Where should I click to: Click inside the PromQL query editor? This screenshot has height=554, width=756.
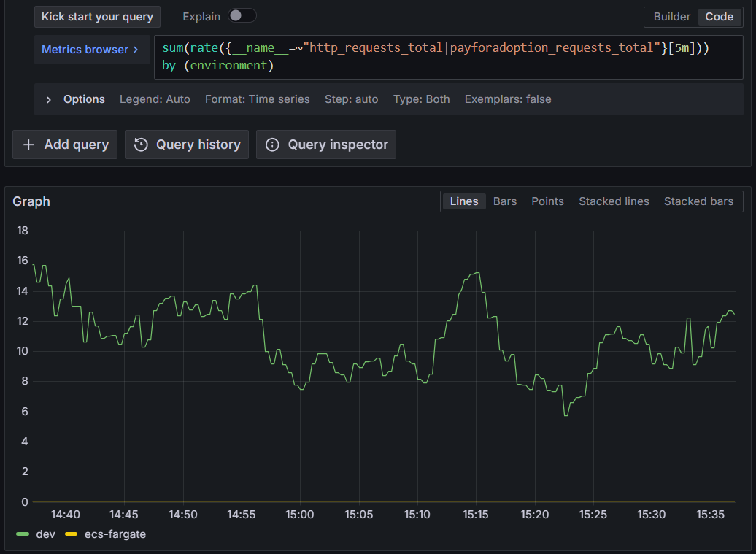click(x=438, y=56)
